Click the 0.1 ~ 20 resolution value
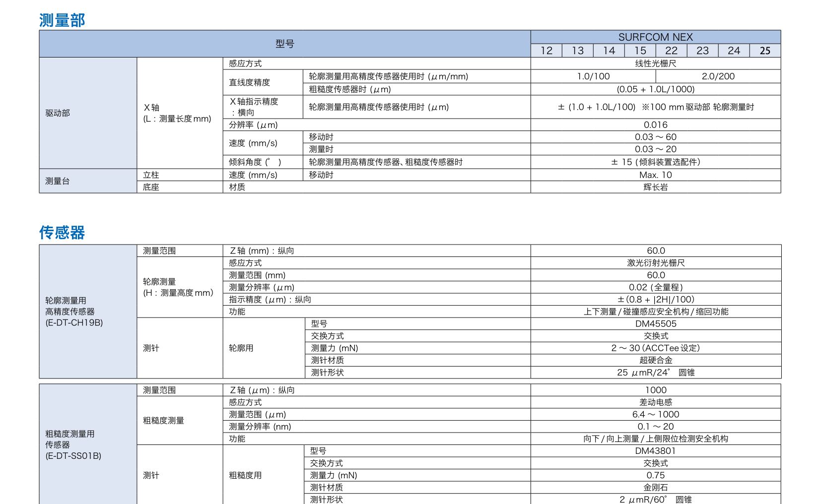The image size is (820, 504). [656, 427]
